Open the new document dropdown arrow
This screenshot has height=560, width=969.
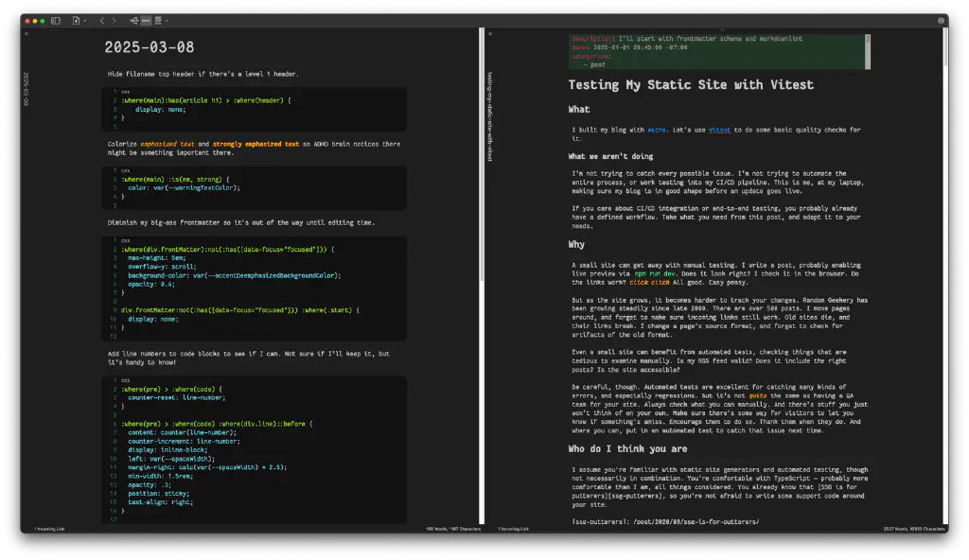click(x=86, y=20)
